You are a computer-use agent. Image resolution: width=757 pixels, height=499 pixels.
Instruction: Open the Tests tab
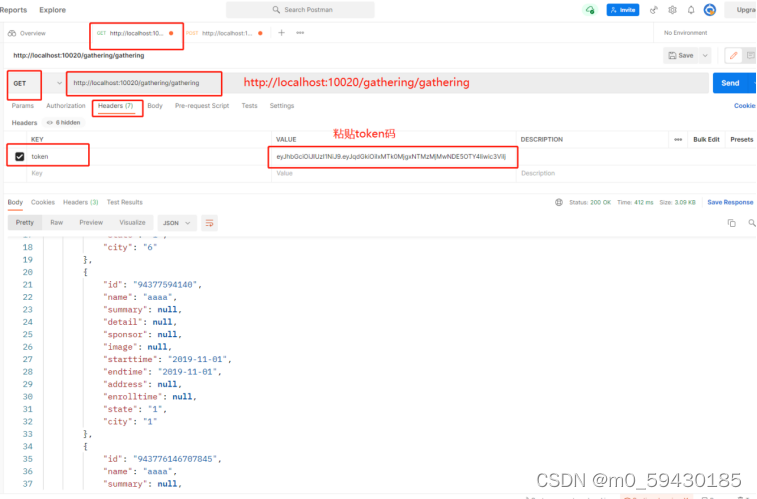249,106
